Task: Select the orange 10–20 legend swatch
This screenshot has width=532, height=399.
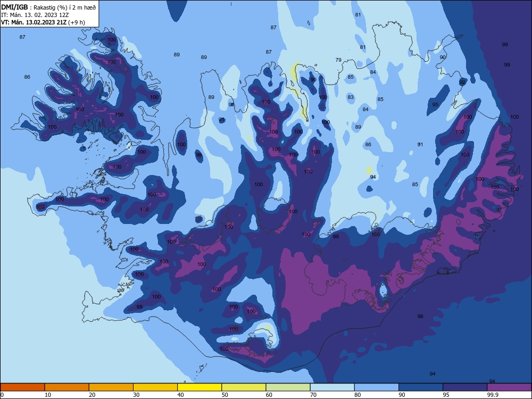Action: (67, 387)
